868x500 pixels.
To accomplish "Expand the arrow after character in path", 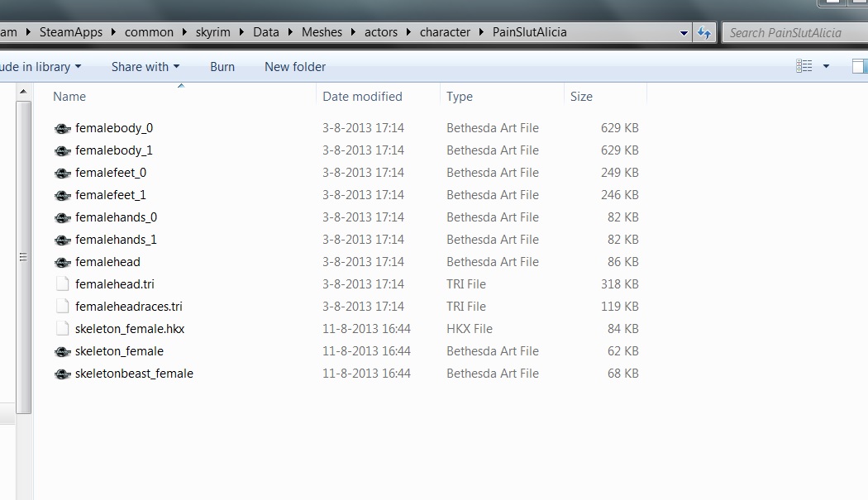I will coord(481,32).
